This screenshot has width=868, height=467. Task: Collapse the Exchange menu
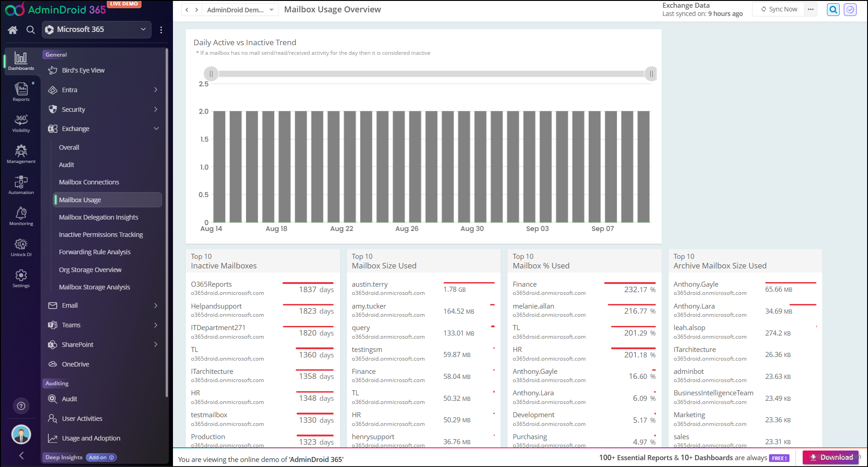pos(105,129)
